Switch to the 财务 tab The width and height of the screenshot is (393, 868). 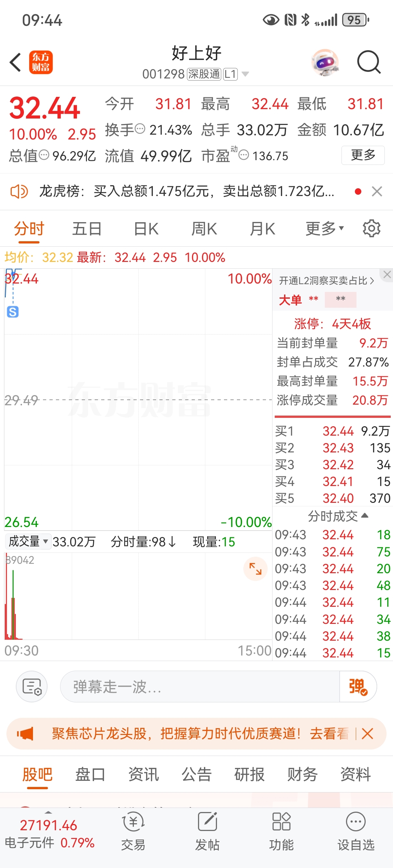pyautogui.click(x=302, y=775)
